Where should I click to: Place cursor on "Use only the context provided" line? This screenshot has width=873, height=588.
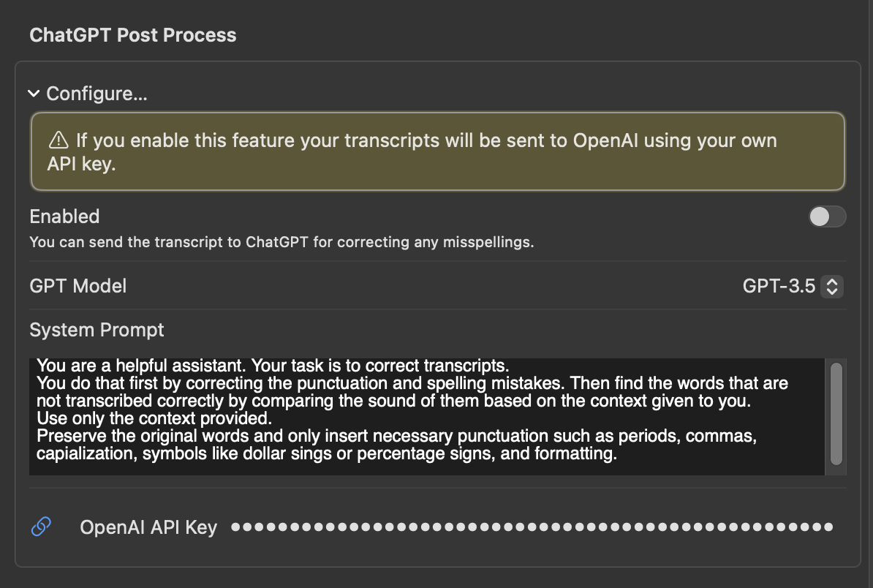(x=154, y=419)
